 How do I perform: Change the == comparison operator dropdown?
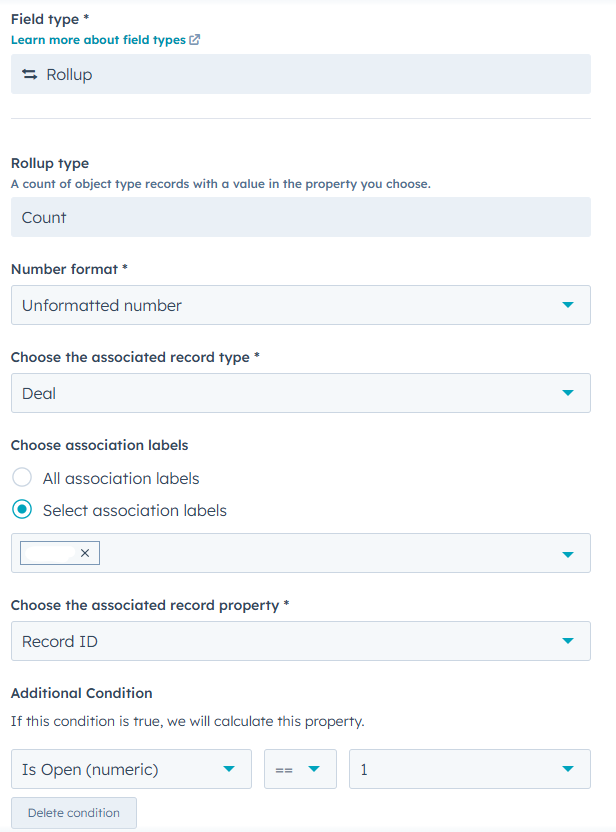point(300,769)
